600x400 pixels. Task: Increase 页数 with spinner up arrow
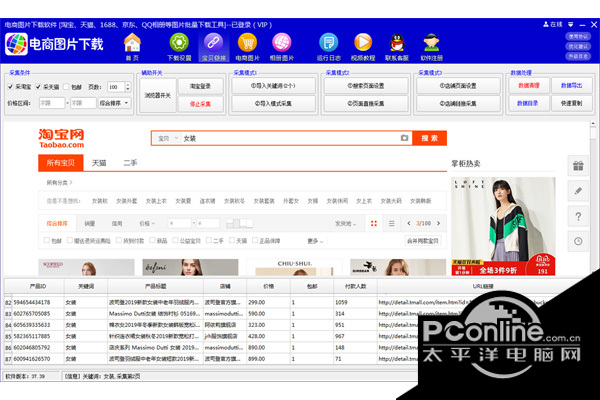coord(128,85)
